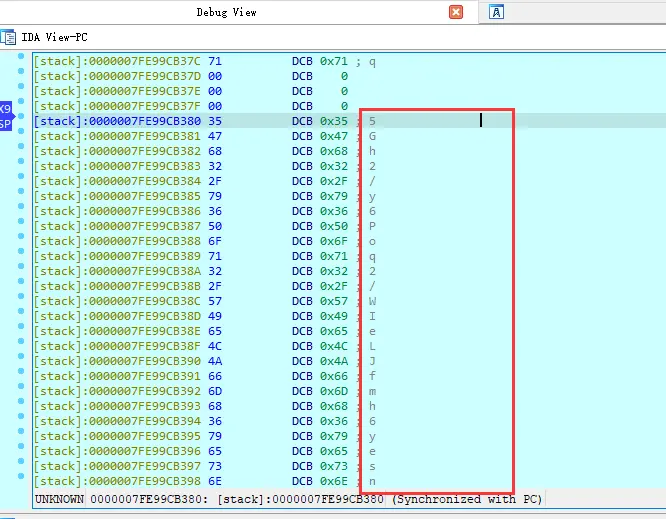The image size is (666, 519).
Task: Select stack address 0000007FE99CB383
Action: pos(117,166)
